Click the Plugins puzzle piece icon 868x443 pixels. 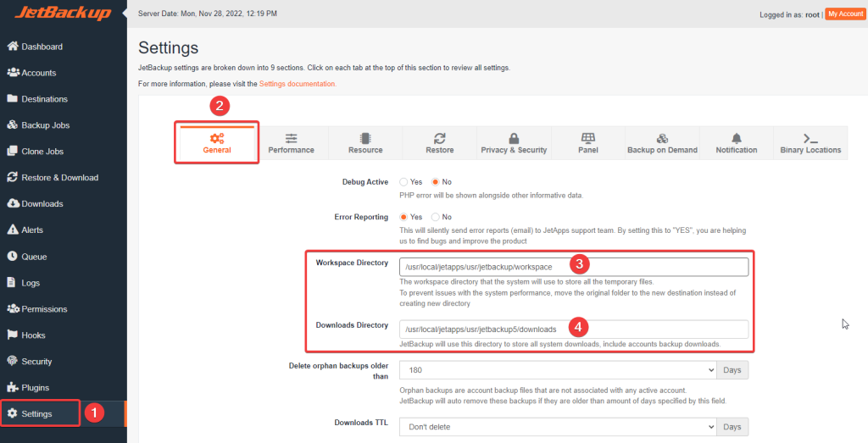[13, 387]
